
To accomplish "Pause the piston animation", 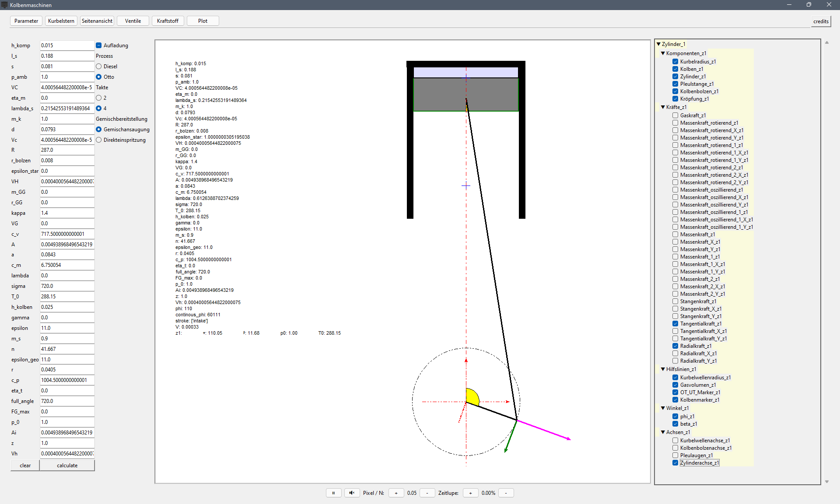I will pyautogui.click(x=333, y=493).
